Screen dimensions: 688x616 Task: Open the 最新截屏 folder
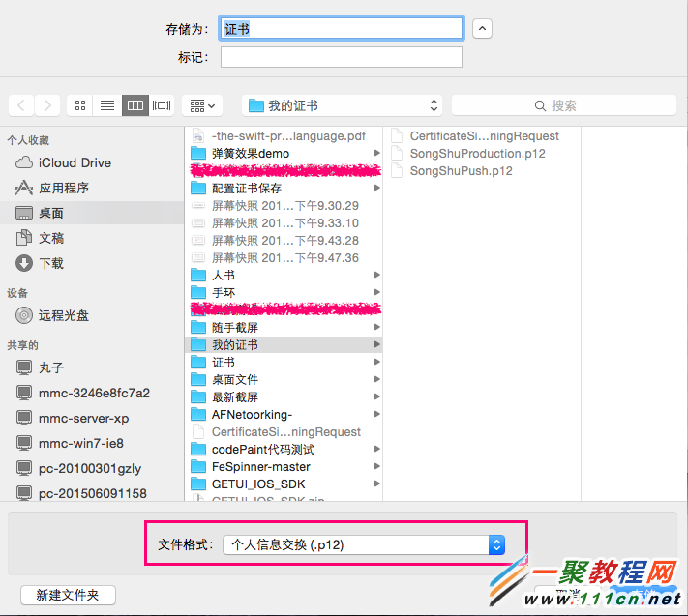pyautogui.click(x=284, y=397)
